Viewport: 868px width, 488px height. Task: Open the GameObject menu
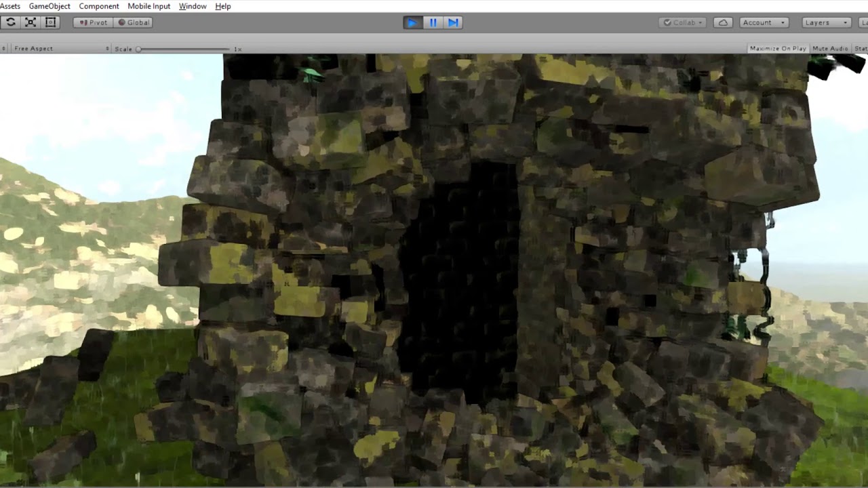point(50,6)
